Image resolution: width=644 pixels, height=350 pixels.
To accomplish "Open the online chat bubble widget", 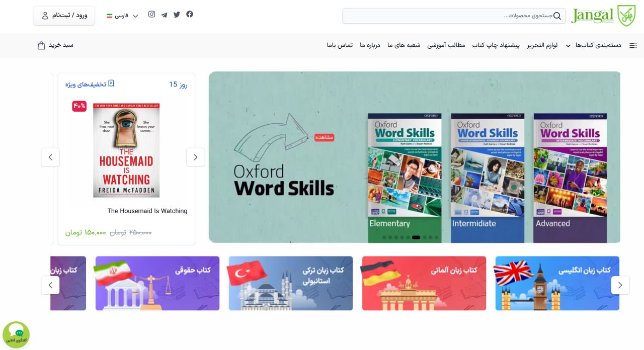I will point(16,335).
